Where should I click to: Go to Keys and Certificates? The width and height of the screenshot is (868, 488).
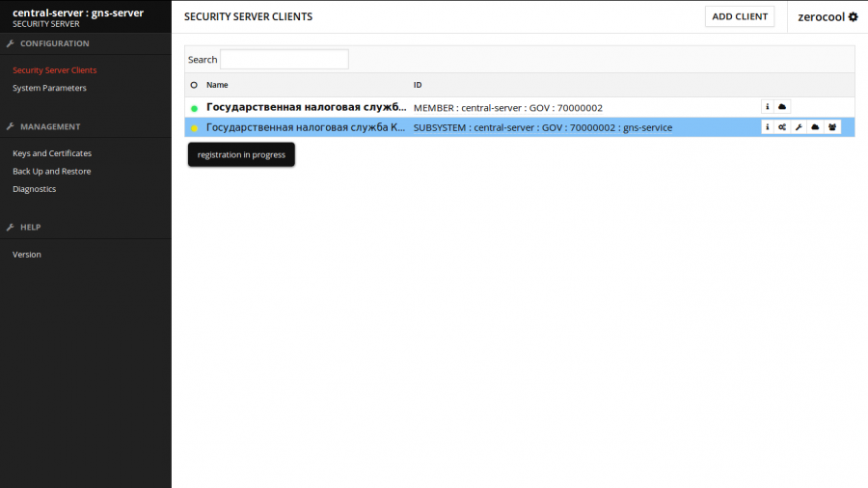tap(52, 153)
